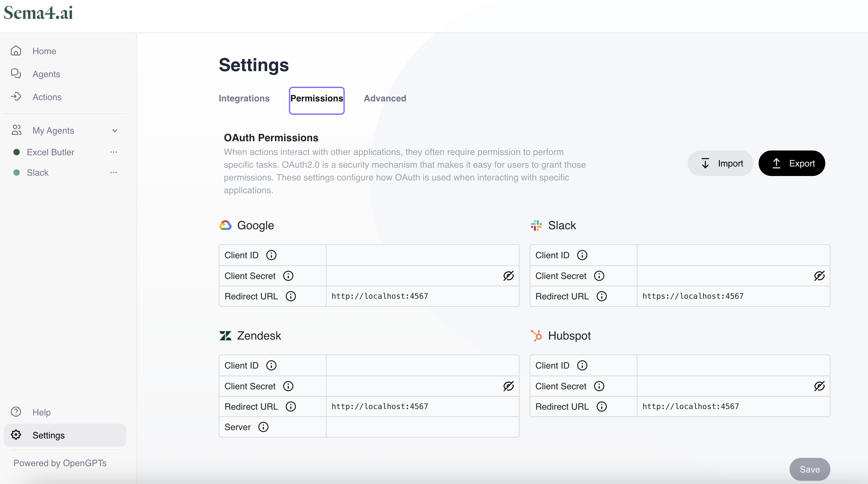Click the Slack Redirect URL field
The width and height of the screenshot is (868, 484).
(x=733, y=296)
